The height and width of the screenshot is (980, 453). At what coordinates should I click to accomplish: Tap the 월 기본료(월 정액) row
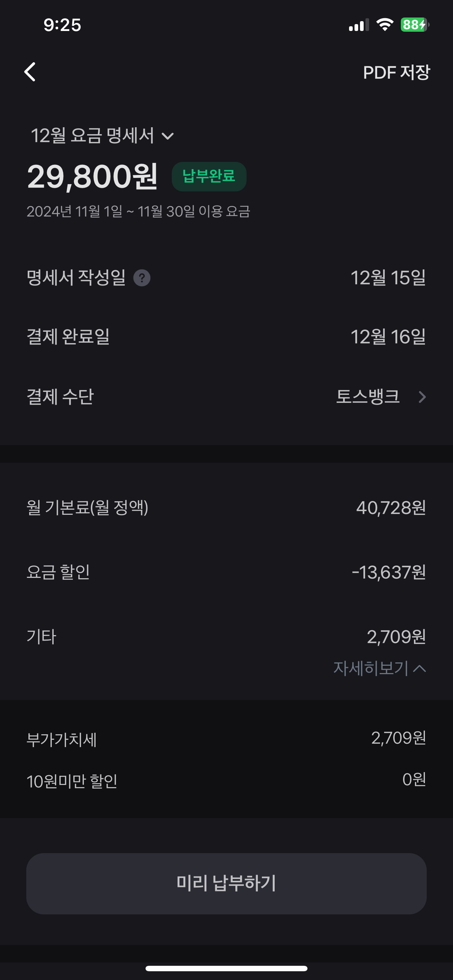pyautogui.click(x=226, y=507)
